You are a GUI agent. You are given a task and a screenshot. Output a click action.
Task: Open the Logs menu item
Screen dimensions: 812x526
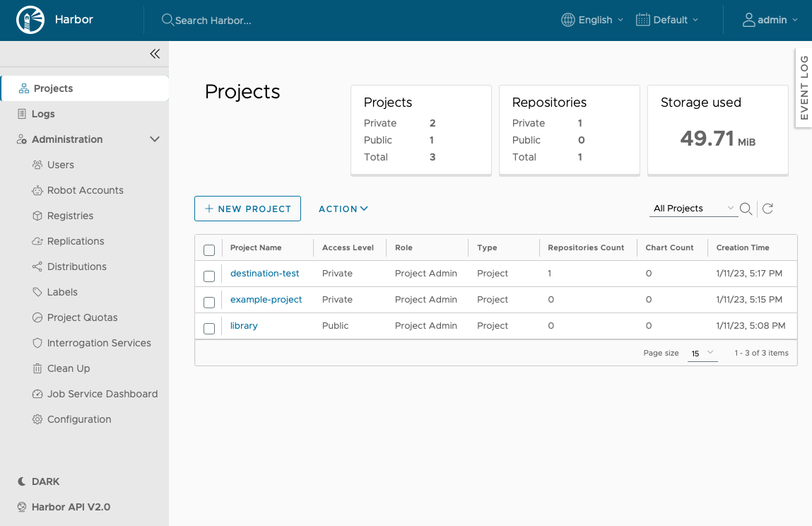tap(42, 114)
